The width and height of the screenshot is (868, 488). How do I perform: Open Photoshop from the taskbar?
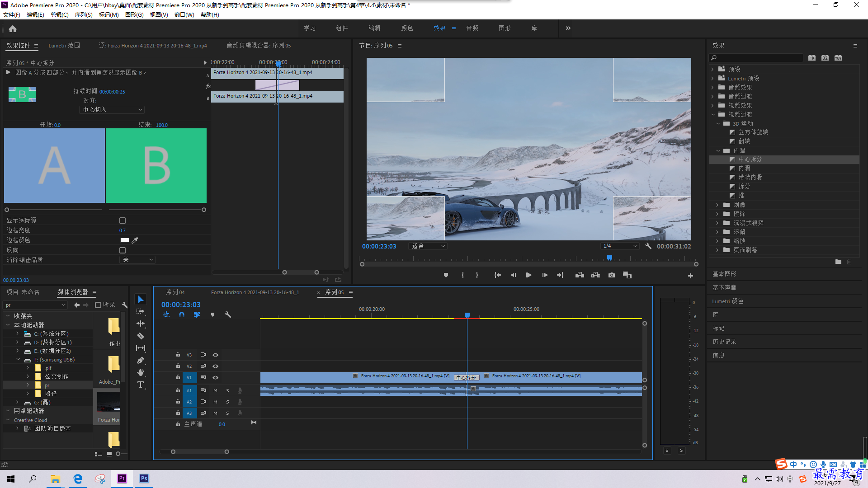144,479
